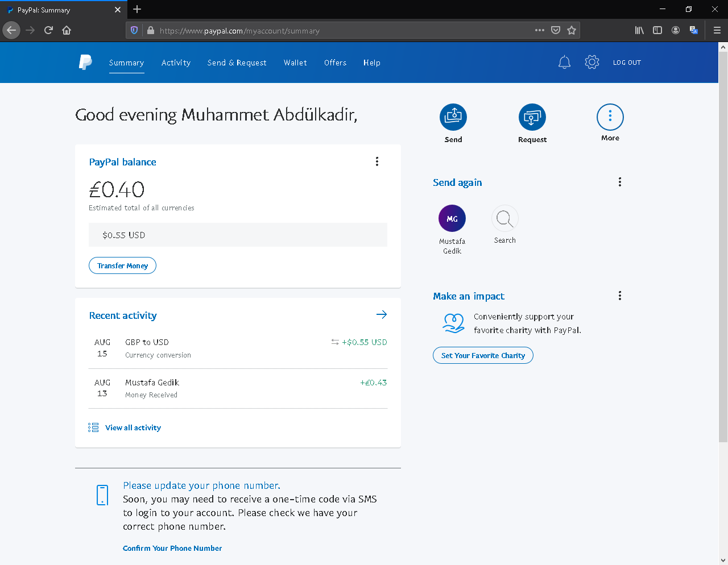
Task: Open the More actions circle icon
Action: [610, 117]
